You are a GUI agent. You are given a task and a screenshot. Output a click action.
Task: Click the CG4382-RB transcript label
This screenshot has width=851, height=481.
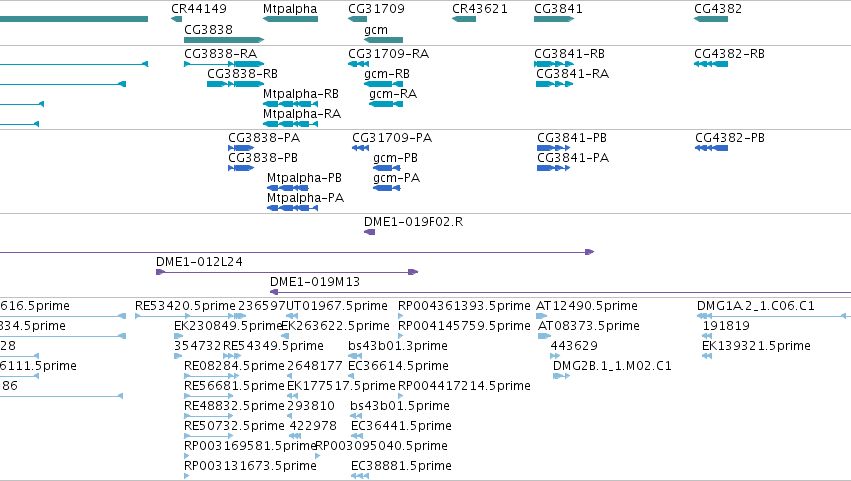729,54
